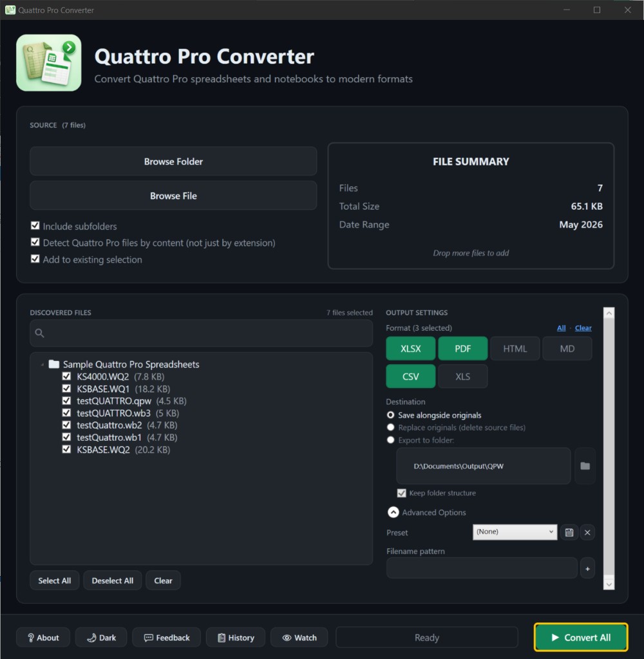Click the discovered files search field
The width and height of the screenshot is (644, 659).
point(201,333)
